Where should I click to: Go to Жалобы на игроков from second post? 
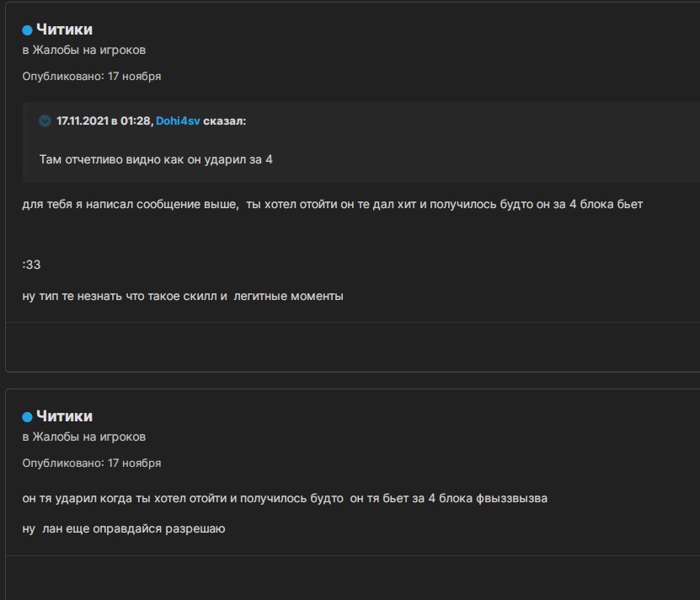(x=89, y=437)
